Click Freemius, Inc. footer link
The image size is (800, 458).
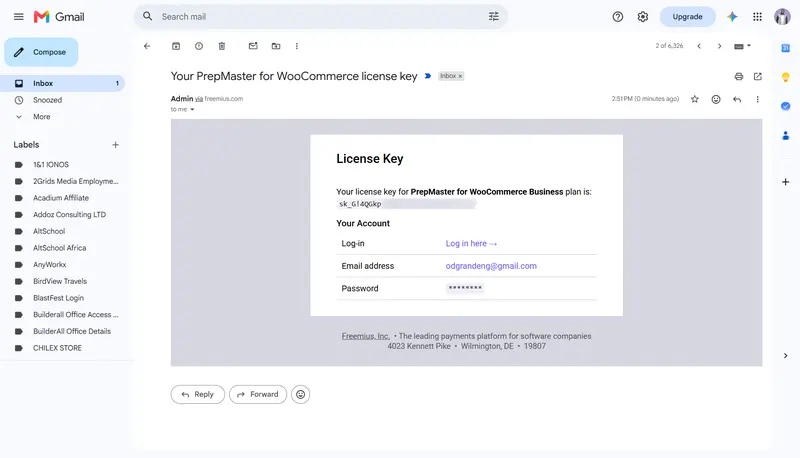click(x=365, y=336)
